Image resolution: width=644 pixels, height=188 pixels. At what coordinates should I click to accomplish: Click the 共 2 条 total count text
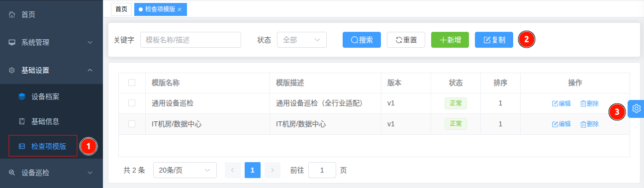[x=134, y=170]
